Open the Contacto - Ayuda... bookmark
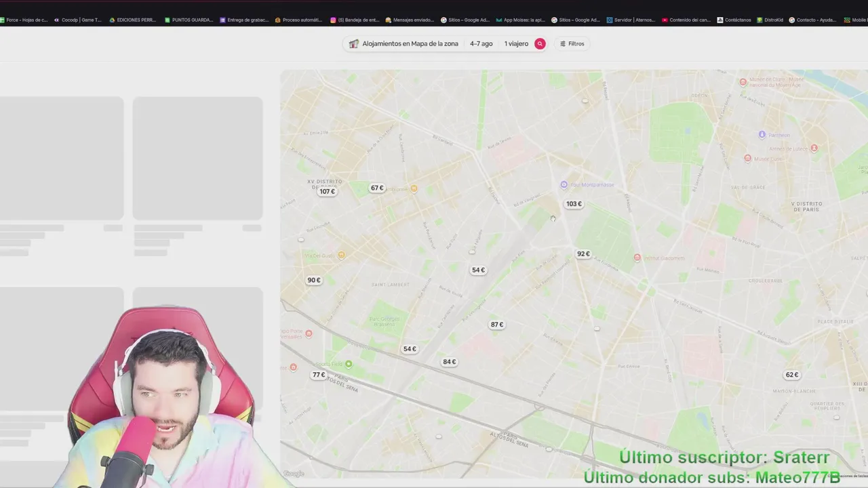 pos(813,20)
